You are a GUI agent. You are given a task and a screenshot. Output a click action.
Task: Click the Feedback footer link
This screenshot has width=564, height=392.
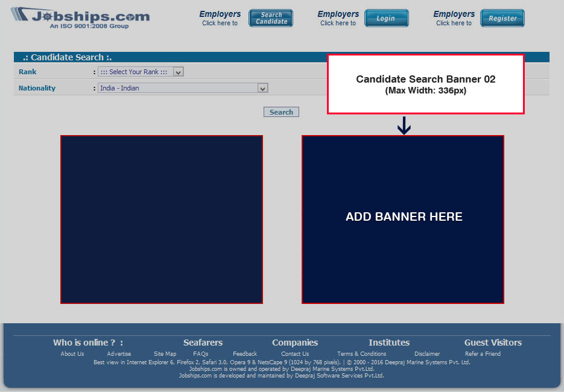coord(245,354)
